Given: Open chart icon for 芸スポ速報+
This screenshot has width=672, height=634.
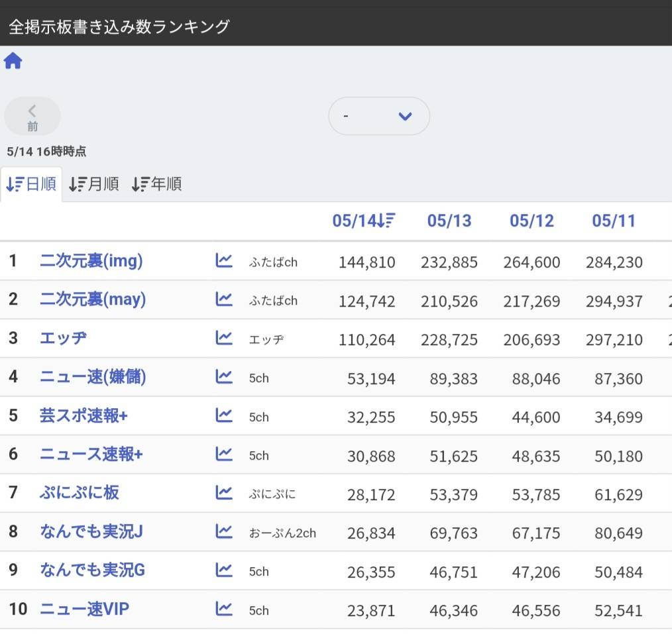Looking at the screenshot, I should click(x=224, y=415).
